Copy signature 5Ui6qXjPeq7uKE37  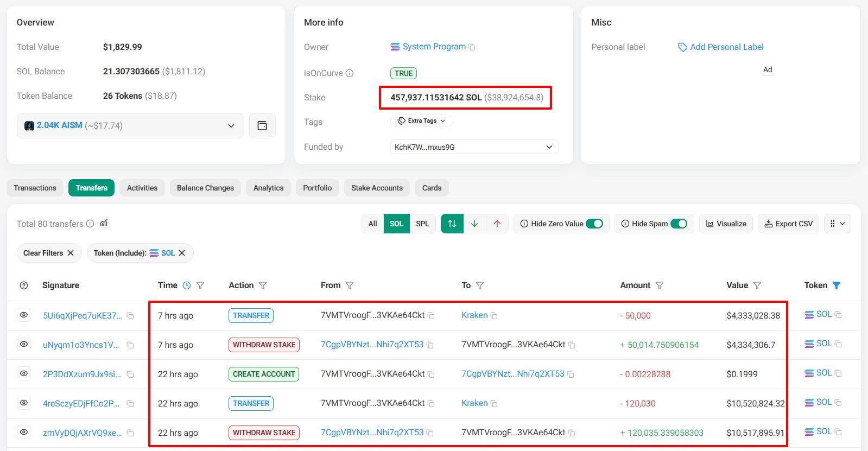[x=130, y=316]
